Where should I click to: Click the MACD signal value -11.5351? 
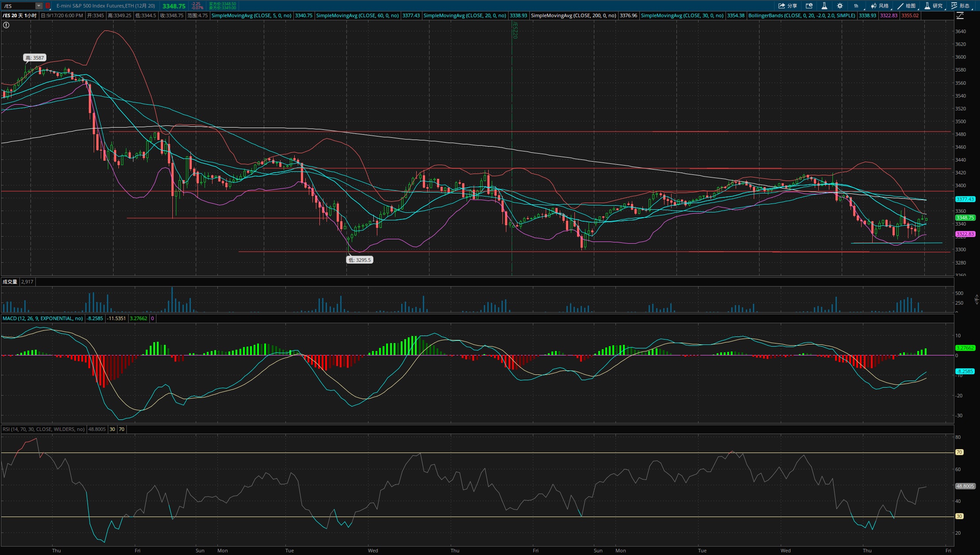coord(117,318)
